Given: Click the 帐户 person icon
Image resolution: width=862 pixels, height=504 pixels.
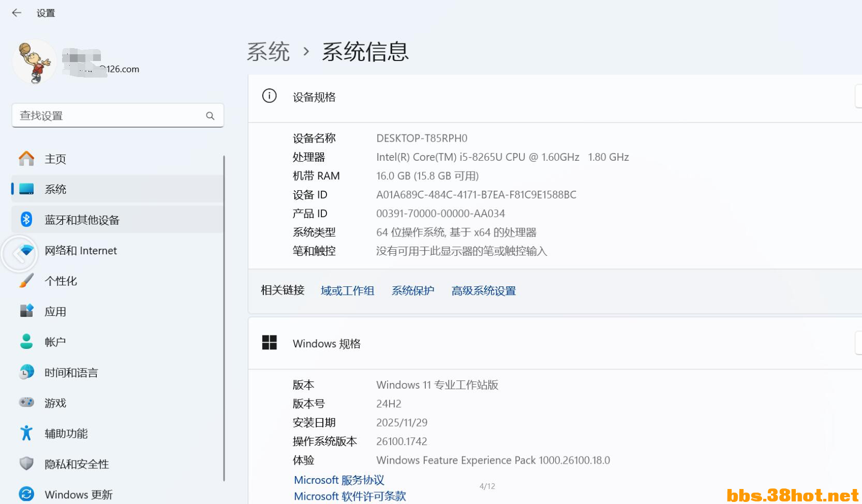Looking at the screenshot, I should pyautogui.click(x=26, y=342).
